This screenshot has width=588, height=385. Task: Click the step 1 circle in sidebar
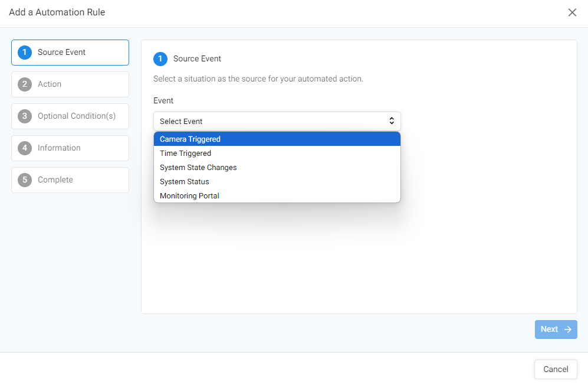[25, 52]
